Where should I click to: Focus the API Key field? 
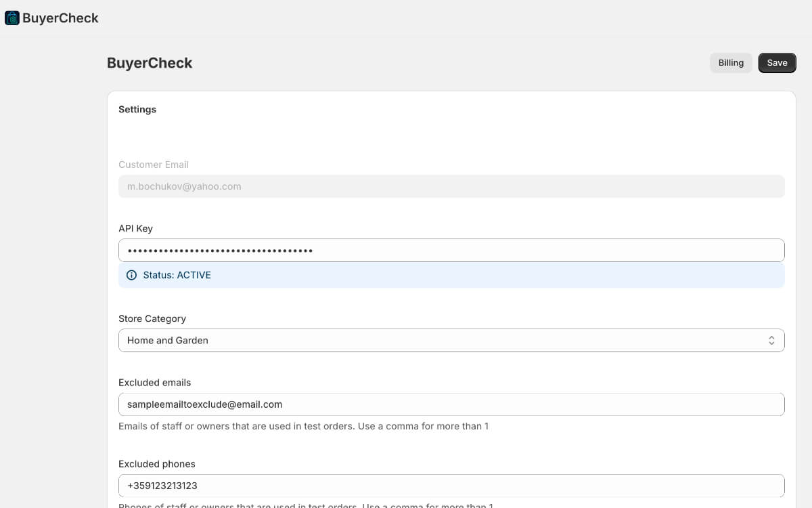click(x=451, y=251)
